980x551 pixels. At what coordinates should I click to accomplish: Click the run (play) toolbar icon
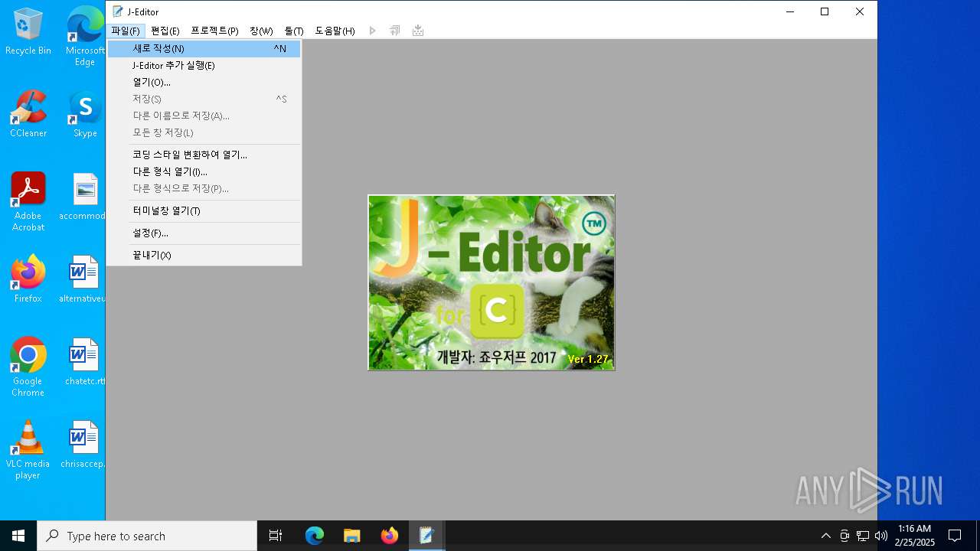tap(373, 31)
